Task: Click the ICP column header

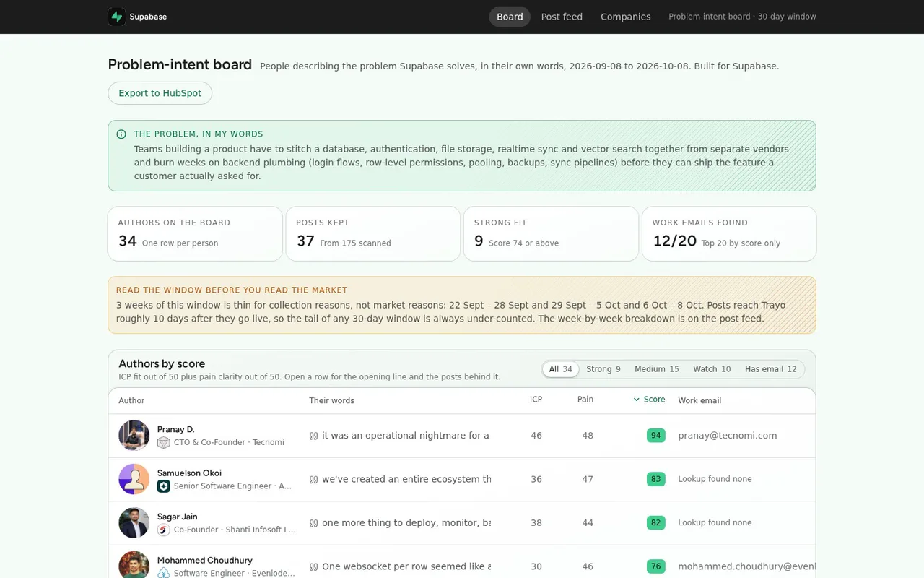Action: [x=536, y=400]
